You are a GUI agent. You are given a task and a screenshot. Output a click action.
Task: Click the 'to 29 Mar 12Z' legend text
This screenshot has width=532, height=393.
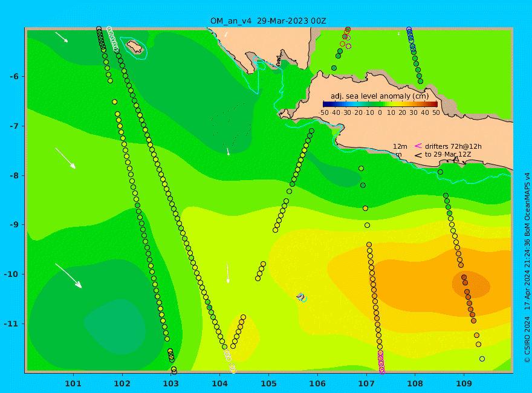pyautogui.click(x=448, y=154)
